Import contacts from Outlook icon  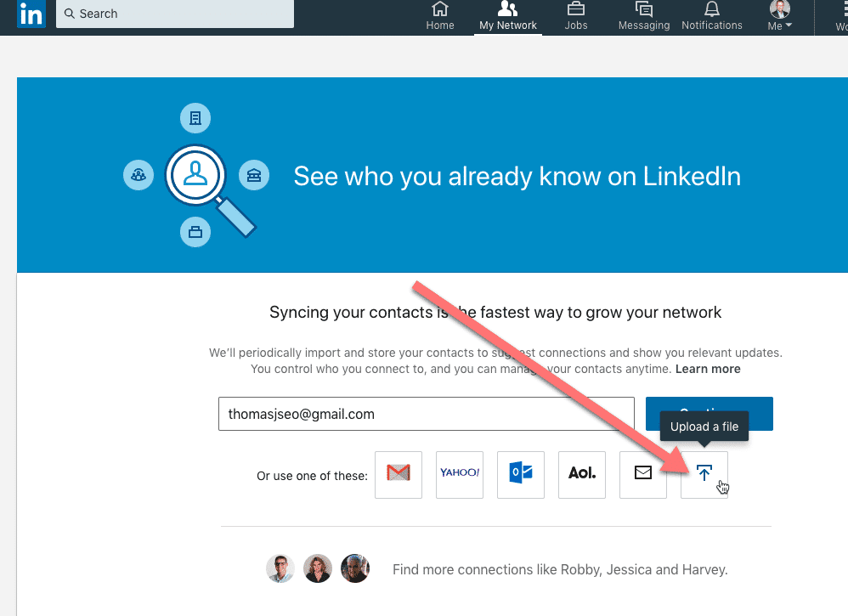521,475
